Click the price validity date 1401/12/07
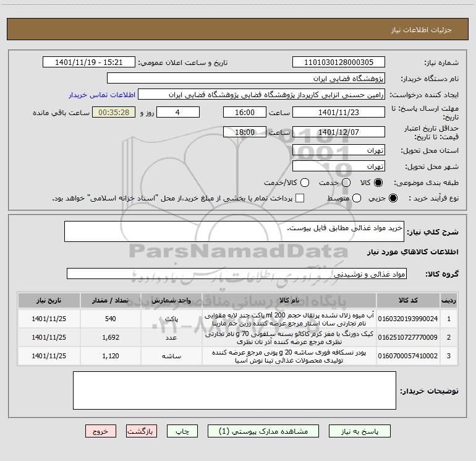The height and width of the screenshot is (461, 476). pyautogui.click(x=339, y=132)
